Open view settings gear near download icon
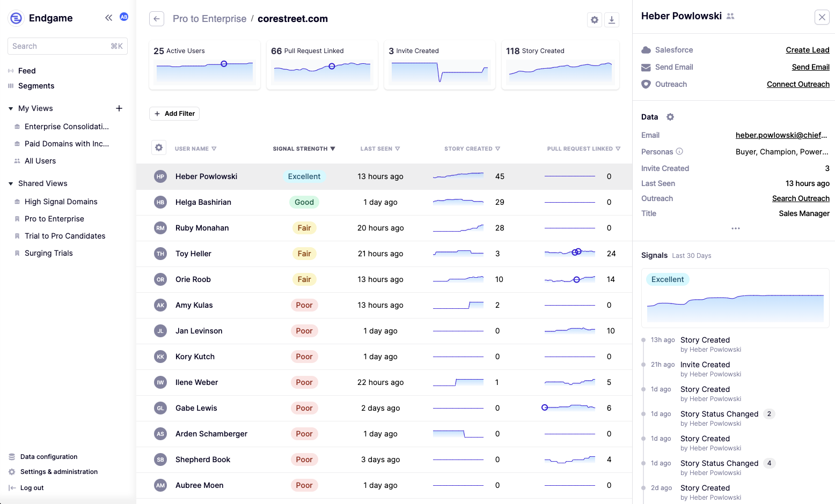835x504 pixels. (x=595, y=20)
